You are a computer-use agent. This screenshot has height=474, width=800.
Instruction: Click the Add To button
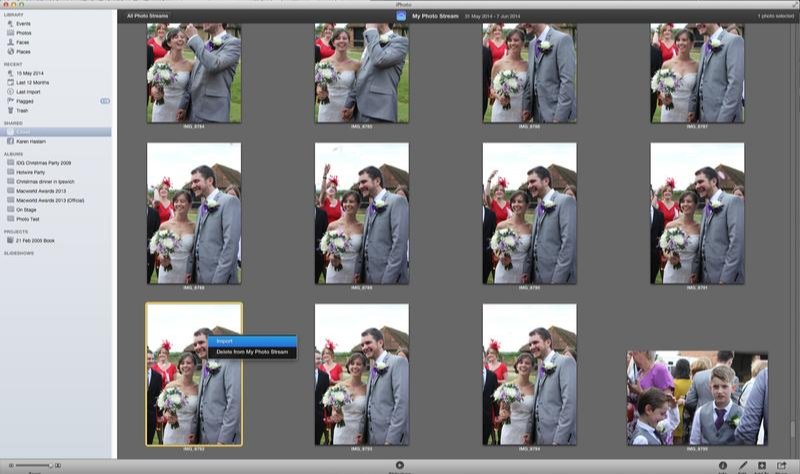click(762, 465)
